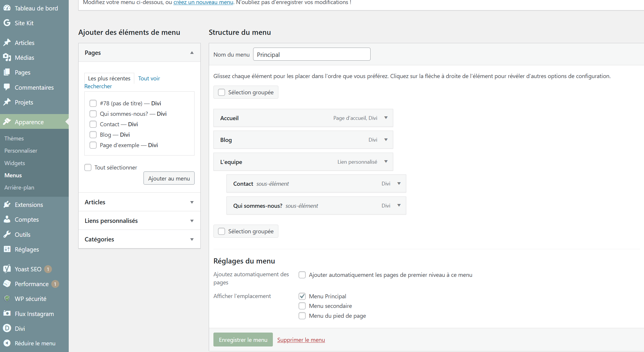Click the Divi circle icon
Screen dimensions: 644x352
pyautogui.click(x=7, y=328)
